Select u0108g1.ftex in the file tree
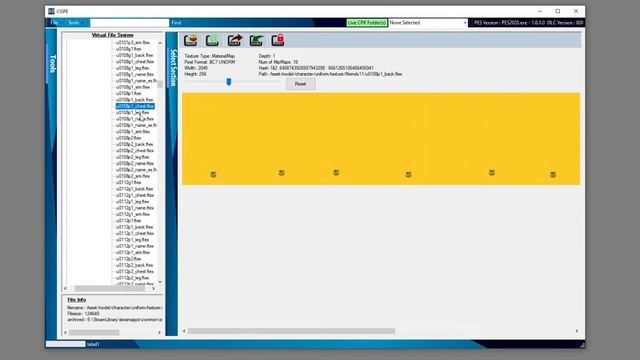Viewport: 640px width, 360px height. 129,49
